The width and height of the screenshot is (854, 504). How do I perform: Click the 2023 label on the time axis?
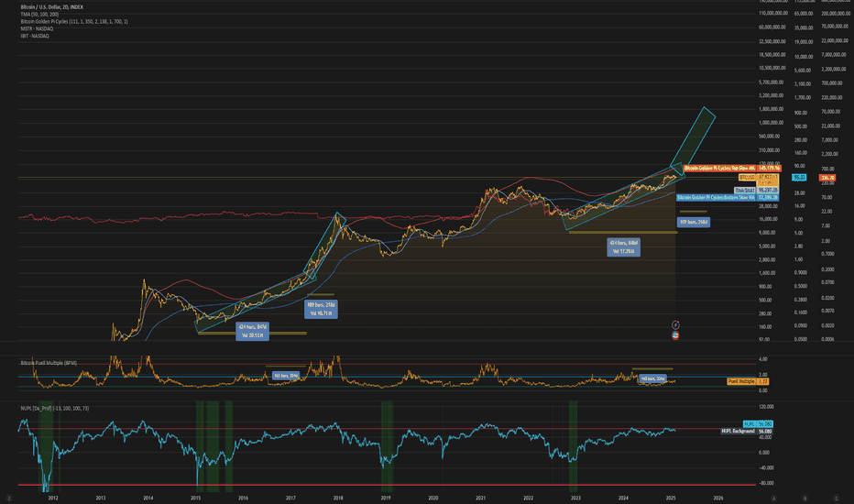pyautogui.click(x=575, y=498)
